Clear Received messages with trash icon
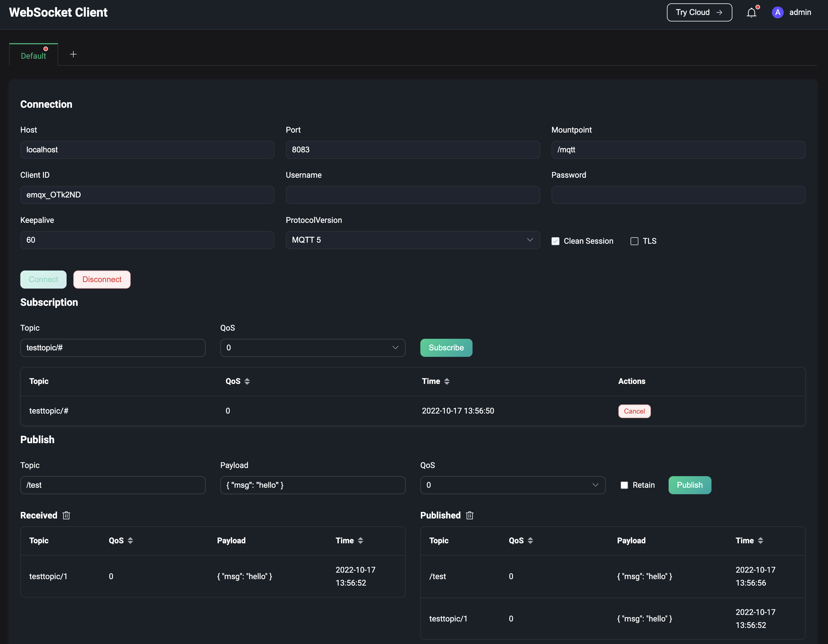This screenshot has width=828, height=644. [x=66, y=515]
